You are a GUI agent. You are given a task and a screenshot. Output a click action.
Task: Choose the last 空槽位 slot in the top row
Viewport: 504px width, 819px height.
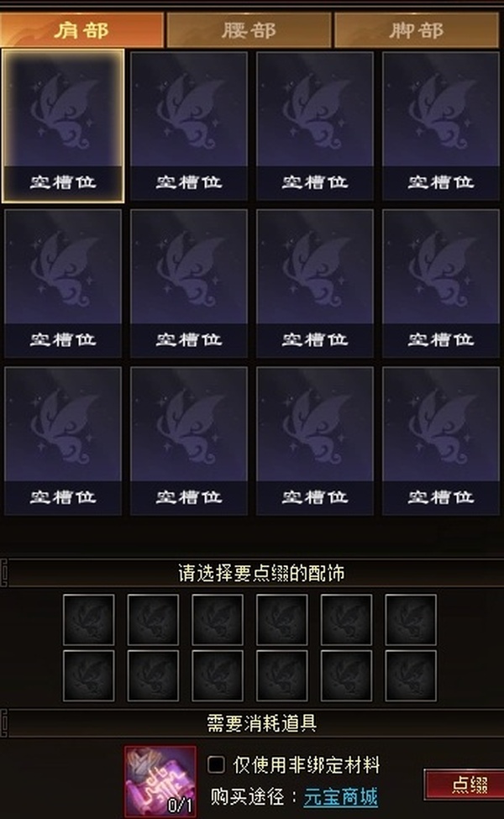(441, 126)
